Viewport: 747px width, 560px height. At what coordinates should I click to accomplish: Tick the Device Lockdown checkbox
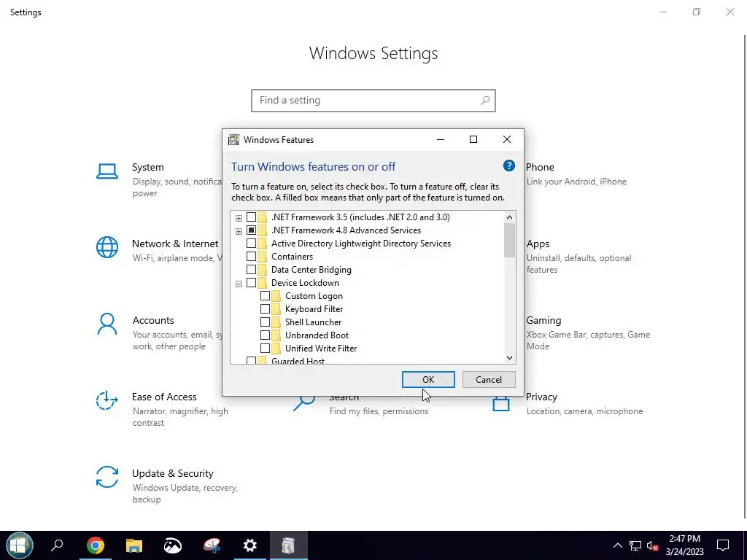251,283
